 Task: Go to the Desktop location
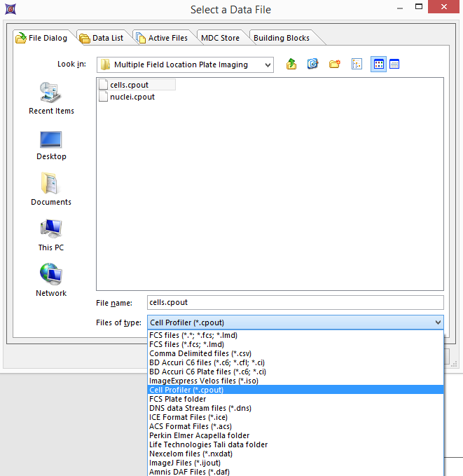point(51,144)
